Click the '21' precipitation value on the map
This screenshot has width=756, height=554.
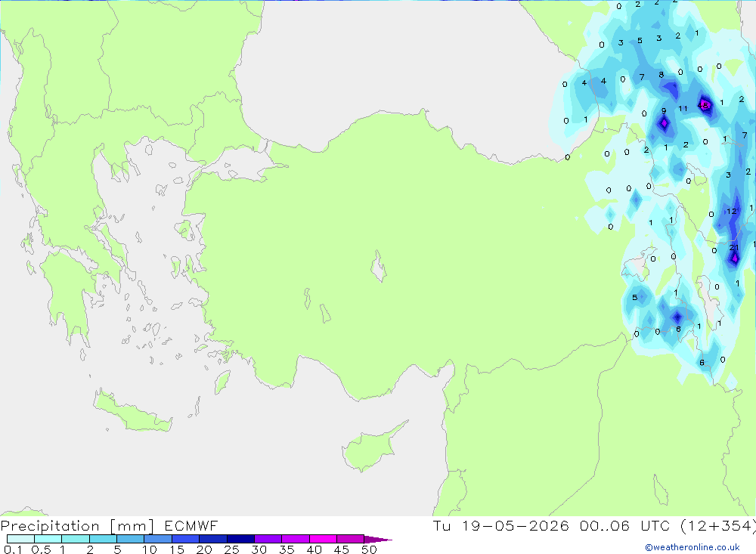(x=734, y=247)
